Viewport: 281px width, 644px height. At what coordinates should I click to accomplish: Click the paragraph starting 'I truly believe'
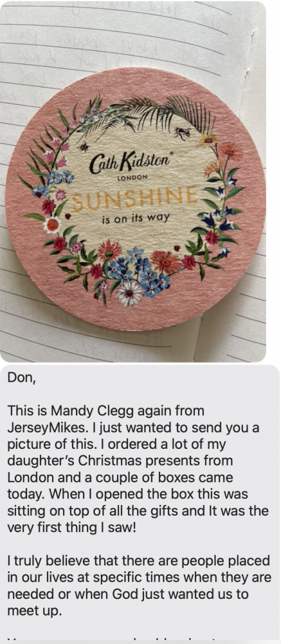140,585
